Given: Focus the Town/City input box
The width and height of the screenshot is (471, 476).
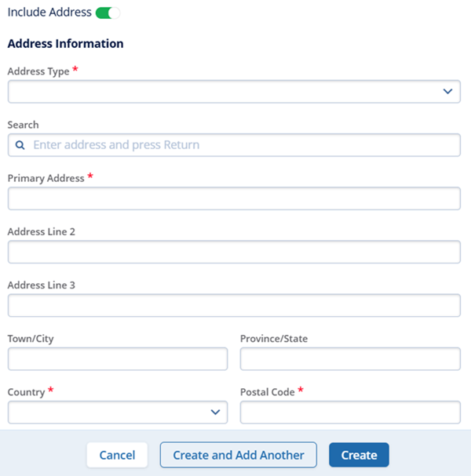Looking at the screenshot, I should (x=118, y=359).
